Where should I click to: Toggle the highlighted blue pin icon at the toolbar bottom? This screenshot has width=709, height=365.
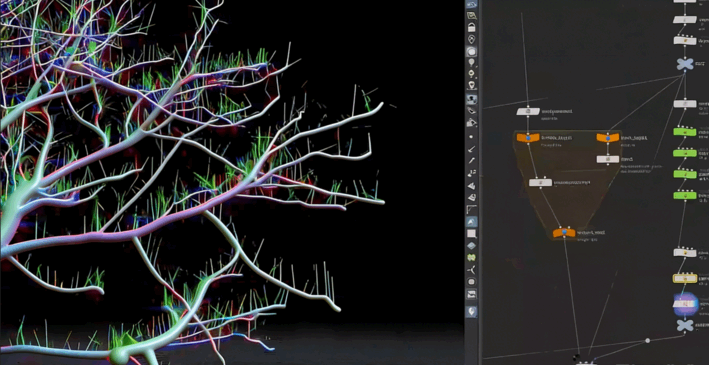(x=472, y=312)
